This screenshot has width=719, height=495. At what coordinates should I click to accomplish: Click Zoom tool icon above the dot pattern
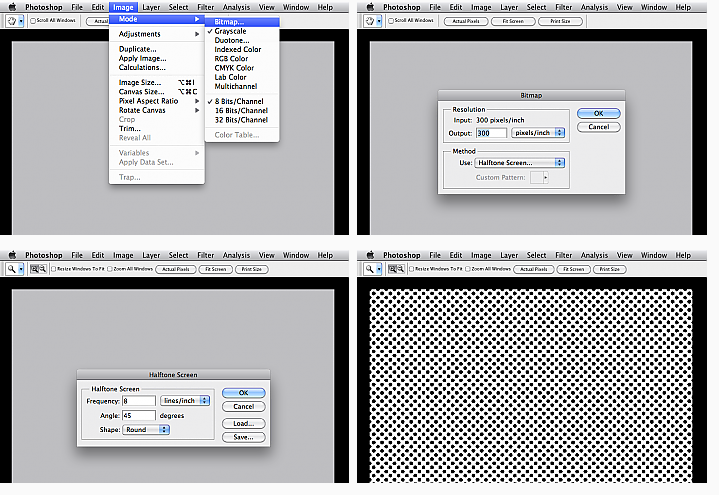pyautogui.click(x=369, y=269)
